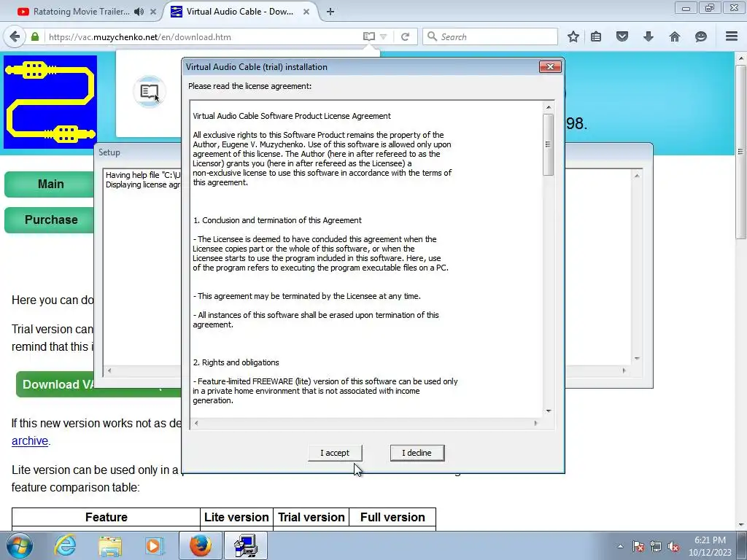Click the I decline button
The width and height of the screenshot is (747, 560).
pos(417,453)
